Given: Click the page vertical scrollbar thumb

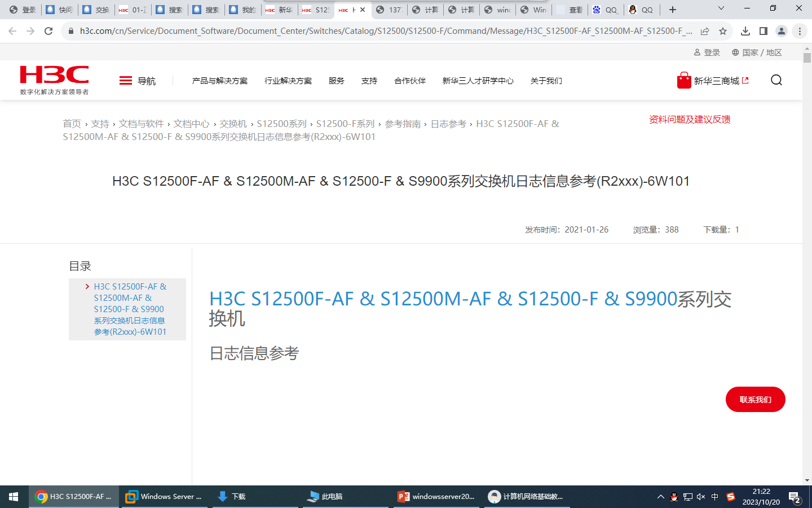Looking at the screenshot, I should 807,58.
